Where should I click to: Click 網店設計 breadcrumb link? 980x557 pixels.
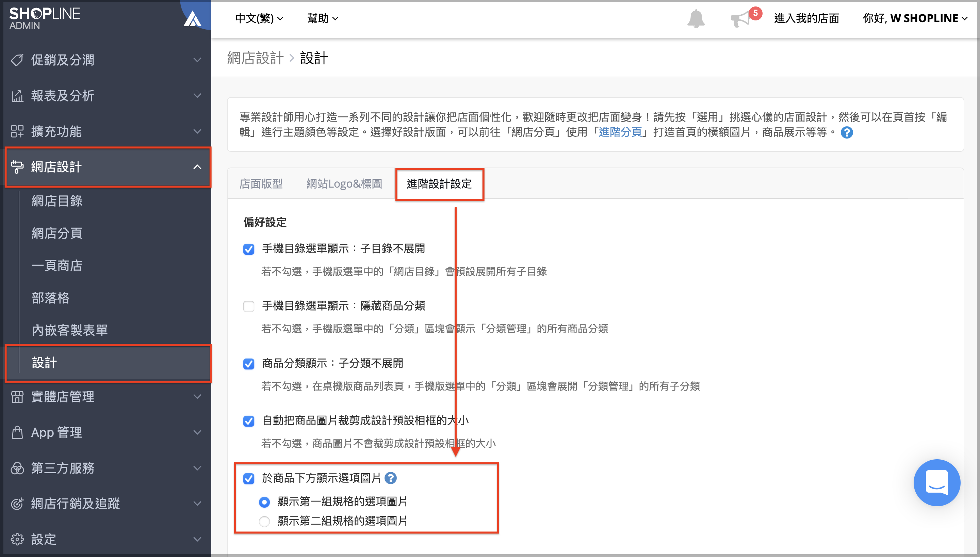(x=255, y=58)
